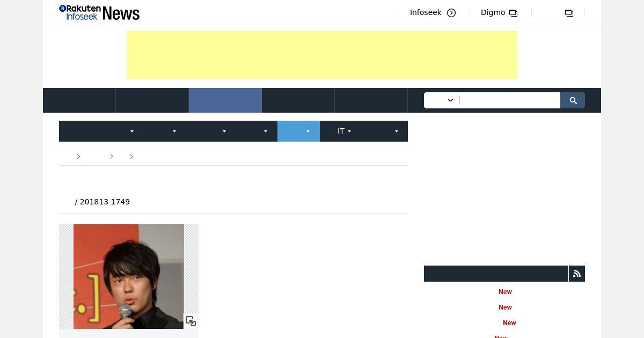Click the RSS feed icon in sidebar

577,274
